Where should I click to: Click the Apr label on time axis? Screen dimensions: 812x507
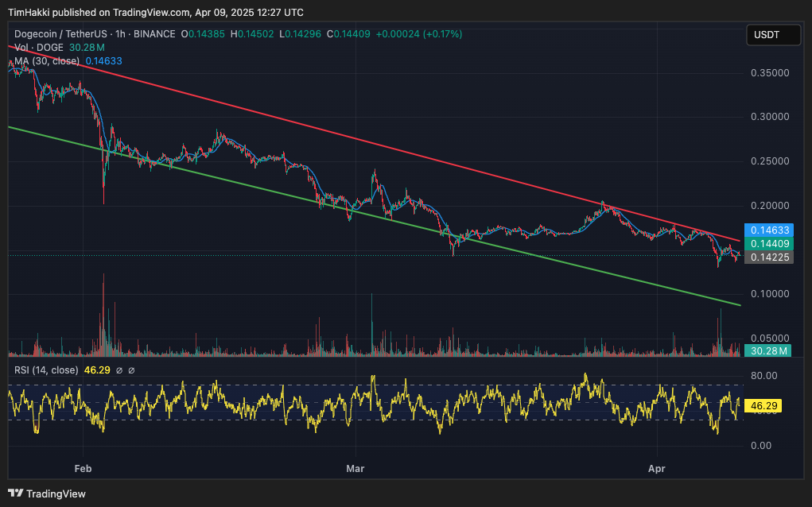[657, 469]
